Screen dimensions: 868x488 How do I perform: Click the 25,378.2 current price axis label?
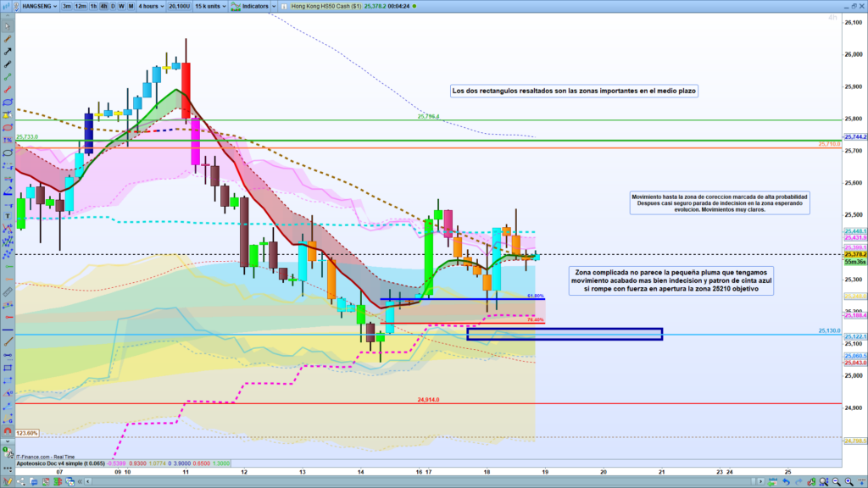click(855, 254)
